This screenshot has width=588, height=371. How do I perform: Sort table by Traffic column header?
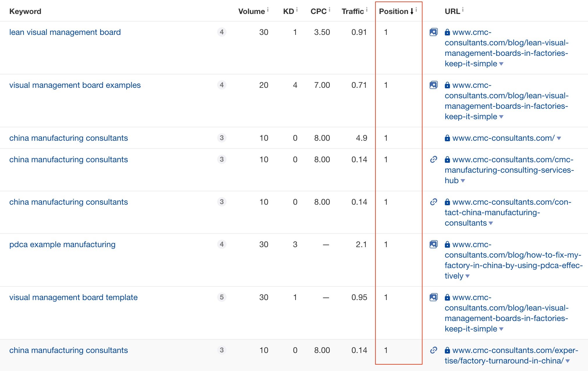tap(353, 11)
